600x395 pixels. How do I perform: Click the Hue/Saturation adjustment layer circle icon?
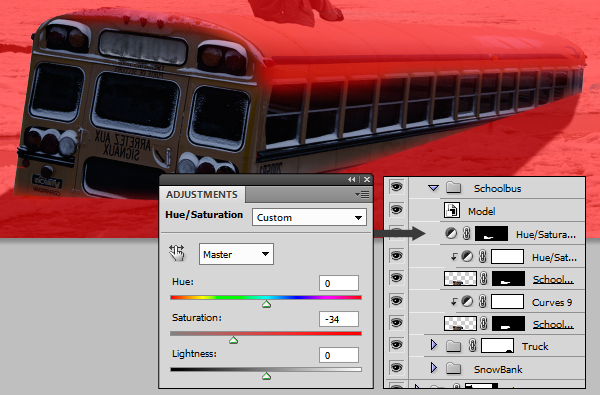(x=451, y=233)
